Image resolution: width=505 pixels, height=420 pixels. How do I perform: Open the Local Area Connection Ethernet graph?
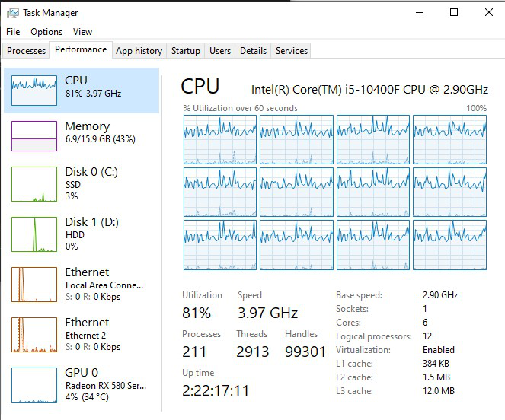tap(34, 285)
